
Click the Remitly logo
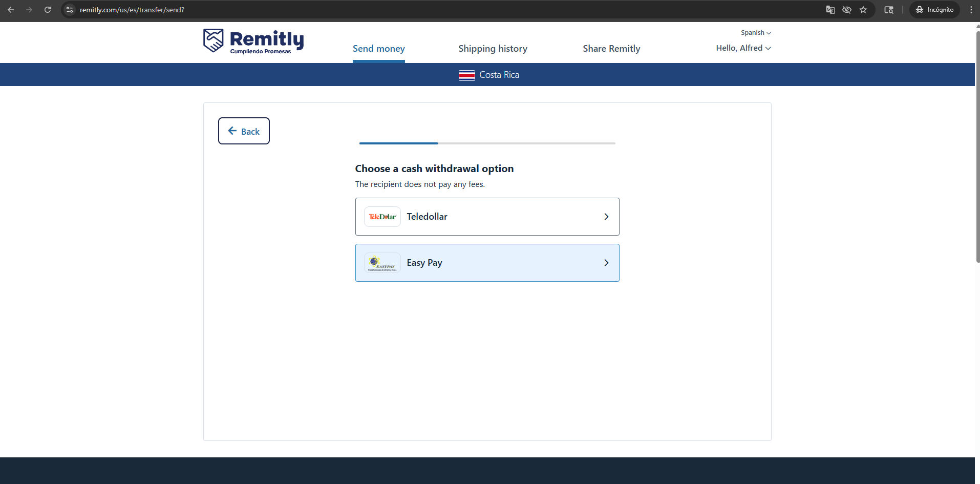[x=253, y=41]
